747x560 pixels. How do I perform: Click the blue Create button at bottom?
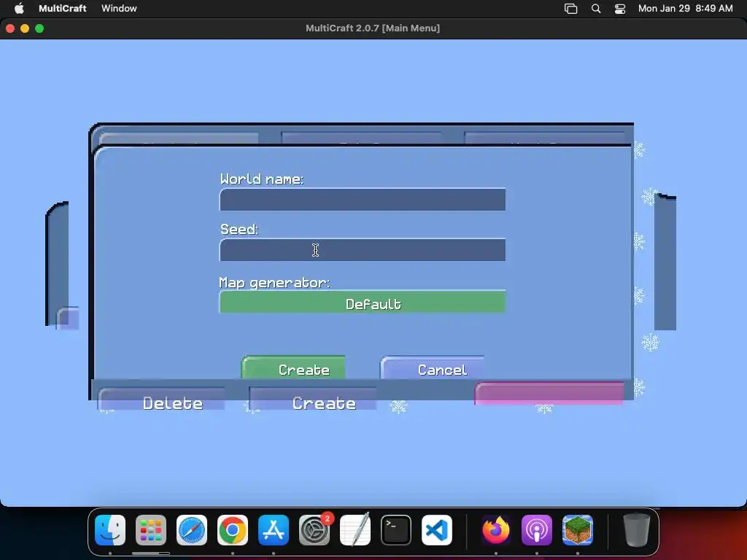313,399
